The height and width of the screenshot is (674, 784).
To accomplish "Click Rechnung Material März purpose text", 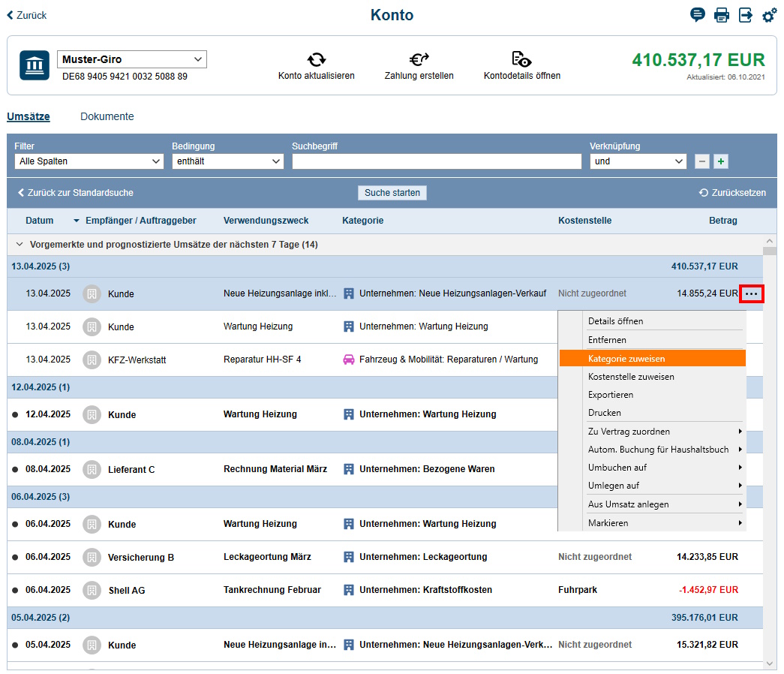I will click(275, 469).
